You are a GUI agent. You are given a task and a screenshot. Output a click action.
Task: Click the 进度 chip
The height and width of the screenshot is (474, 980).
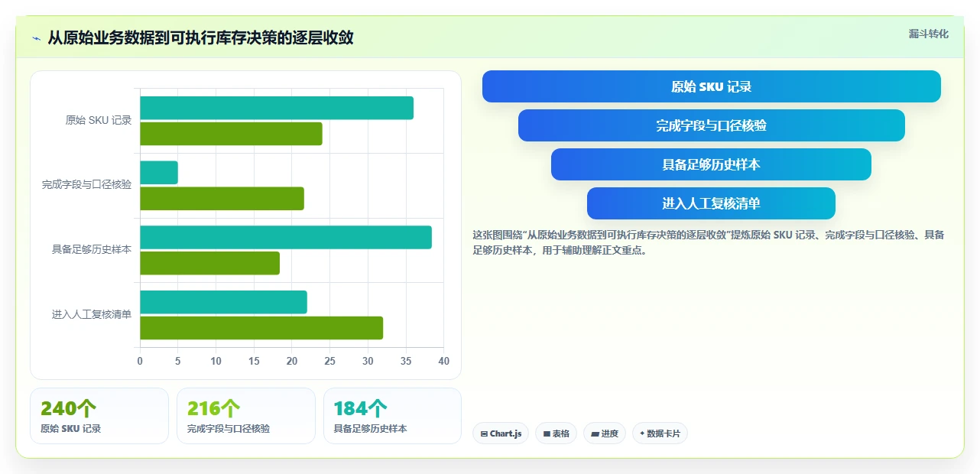[605, 433]
